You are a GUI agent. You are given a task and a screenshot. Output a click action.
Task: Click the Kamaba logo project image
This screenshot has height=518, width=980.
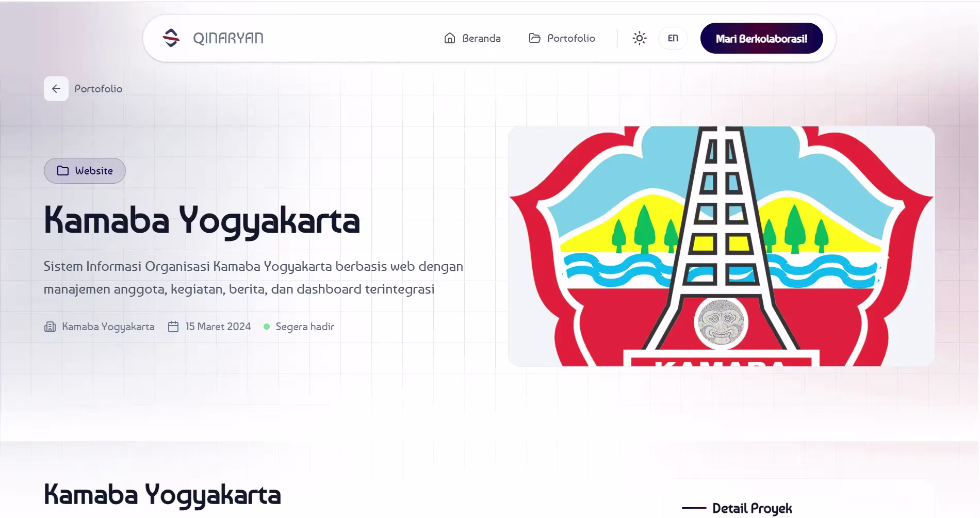(721, 246)
